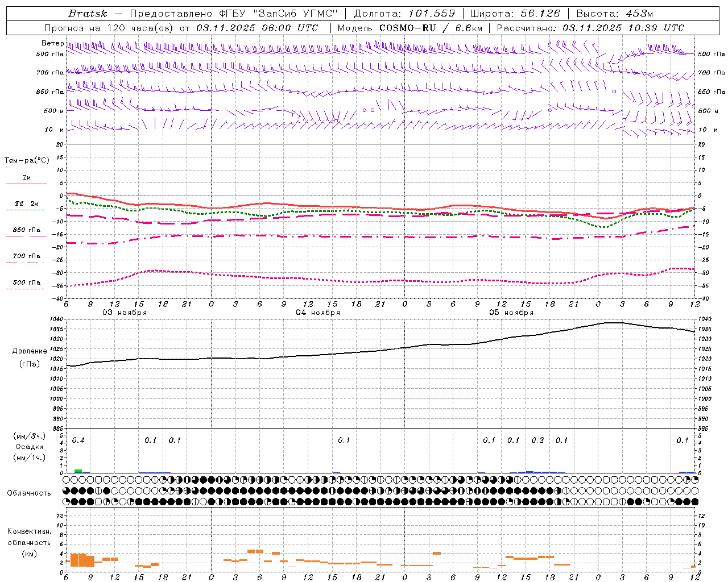This screenshot has height=582, width=728.
Task: Select the provider text ФГБУ "ЗапСиб УГМС"
Action: (x=279, y=14)
